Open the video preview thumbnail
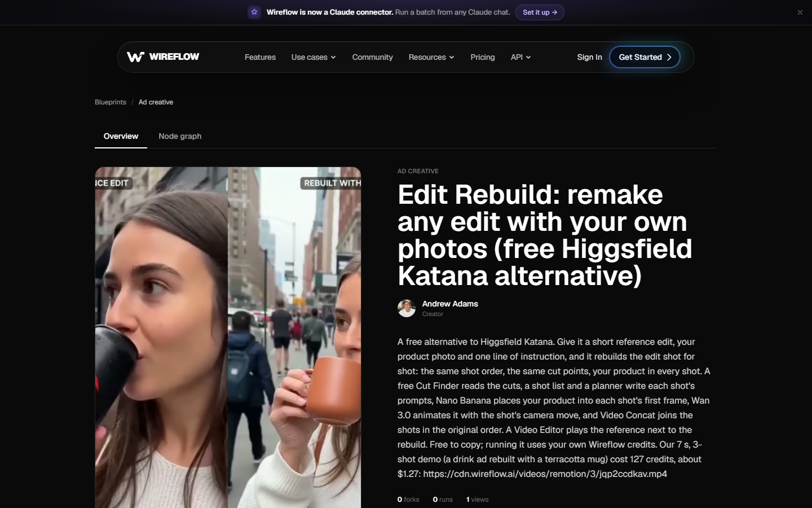Screen dimensions: 812x508 tap(228, 338)
